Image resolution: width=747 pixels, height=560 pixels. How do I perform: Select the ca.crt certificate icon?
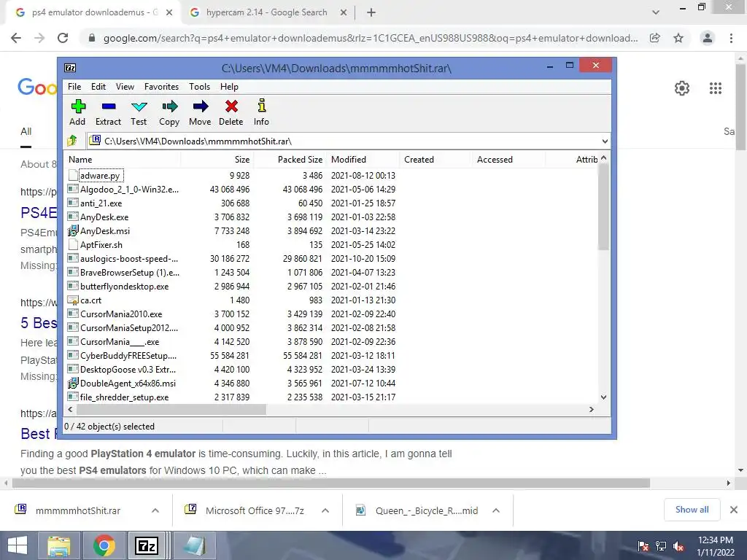pyautogui.click(x=72, y=300)
